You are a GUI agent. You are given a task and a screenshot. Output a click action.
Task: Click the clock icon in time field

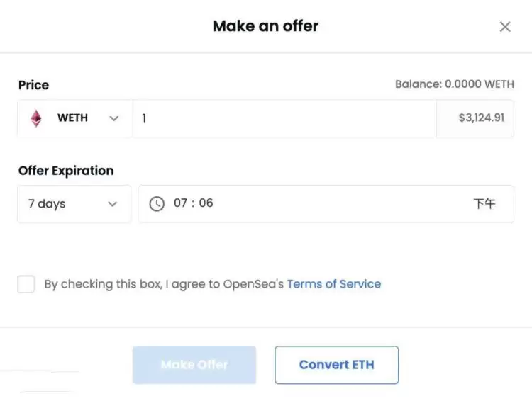click(157, 204)
